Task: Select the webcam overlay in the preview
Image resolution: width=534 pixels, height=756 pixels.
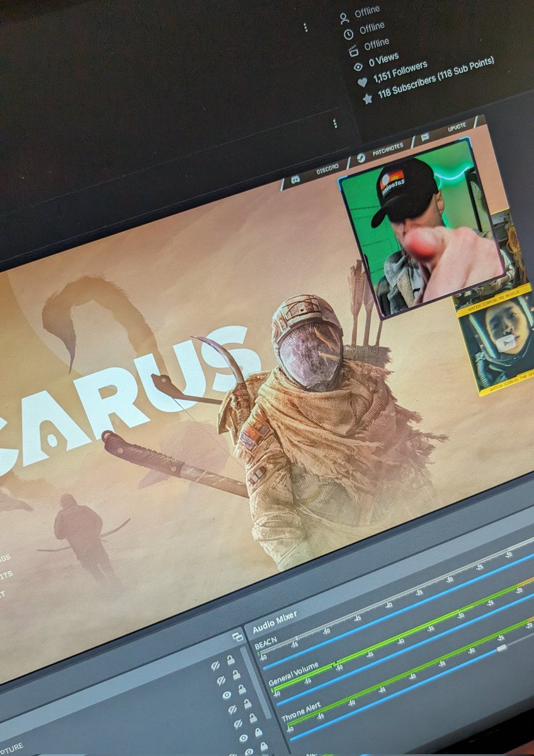Action: pos(421,228)
